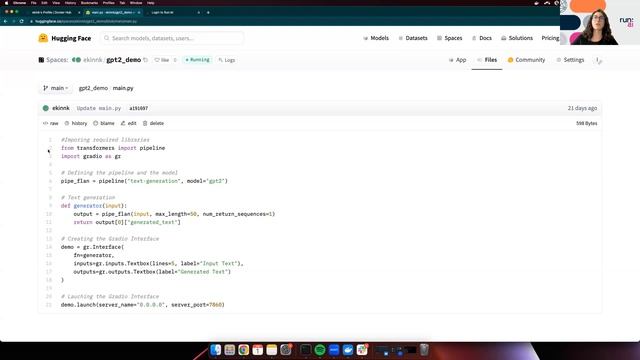The image size is (640, 360).
Task: Close the active main.py browser tab
Action: (x=139, y=12)
